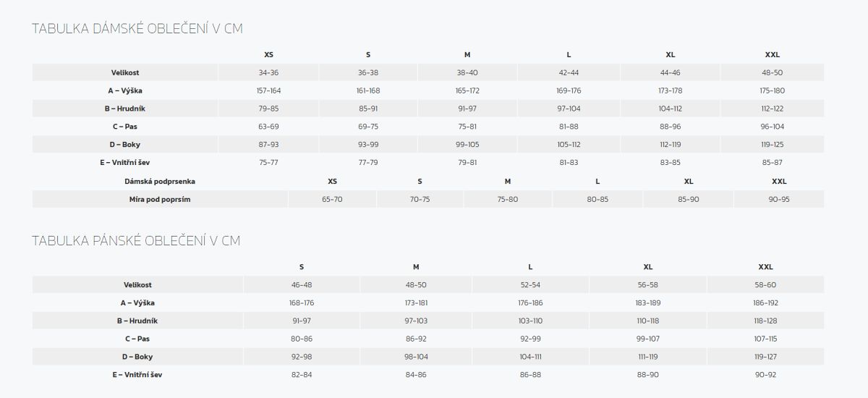
Task: Select the XS column header in women's table
Action: (x=268, y=55)
